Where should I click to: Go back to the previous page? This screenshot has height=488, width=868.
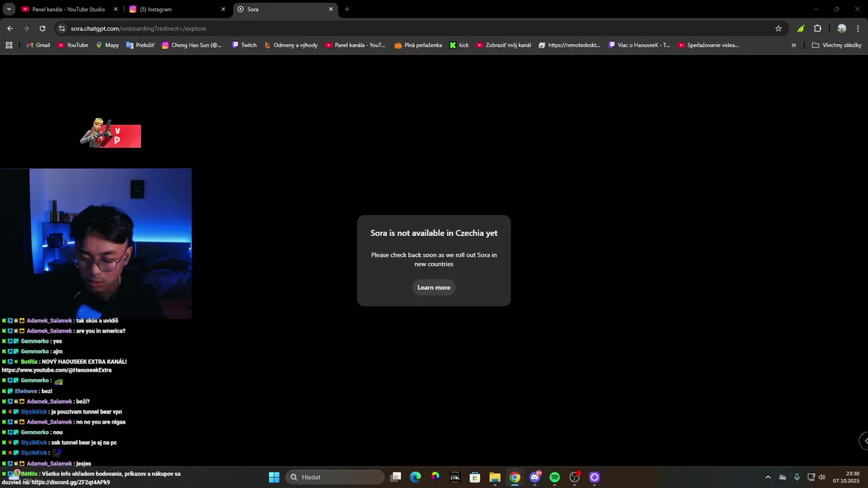point(9,28)
